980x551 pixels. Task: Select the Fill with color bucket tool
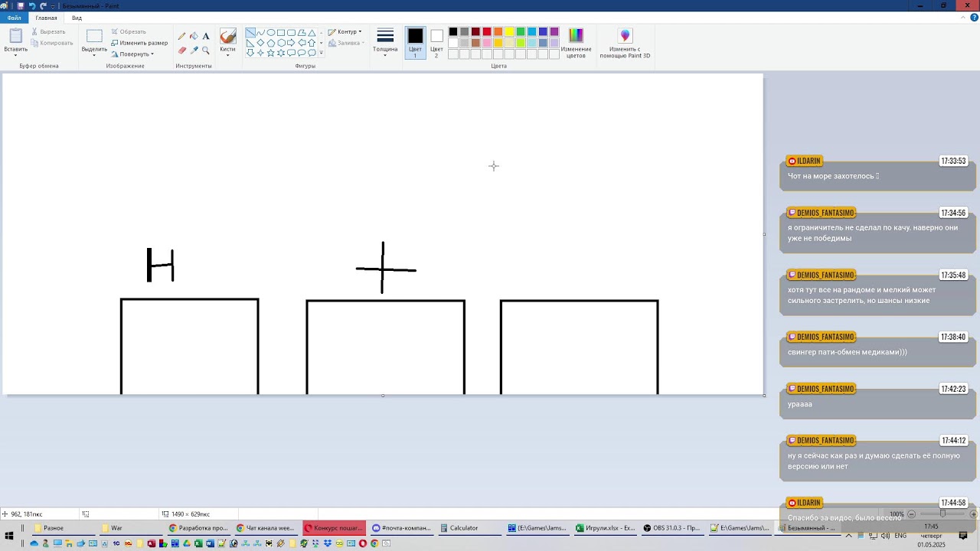(x=194, y=36)
